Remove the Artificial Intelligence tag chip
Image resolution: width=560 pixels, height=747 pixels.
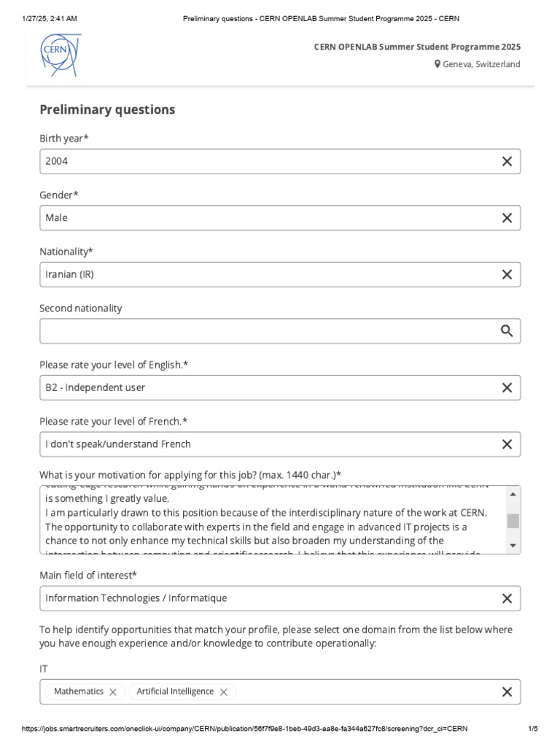click(224, 692)
